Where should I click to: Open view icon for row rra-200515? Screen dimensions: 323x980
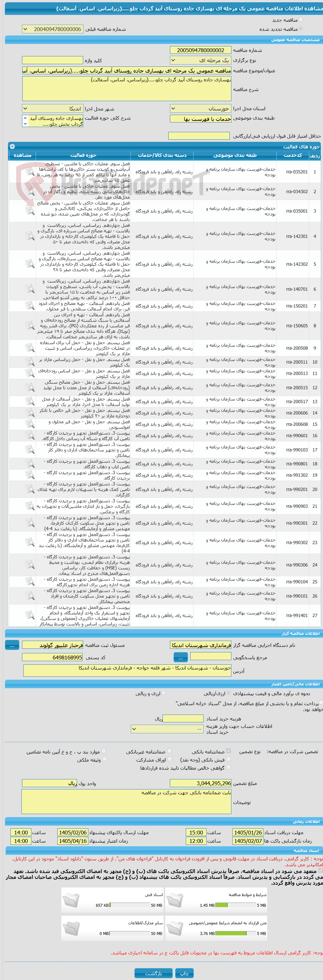coord(30,388)
